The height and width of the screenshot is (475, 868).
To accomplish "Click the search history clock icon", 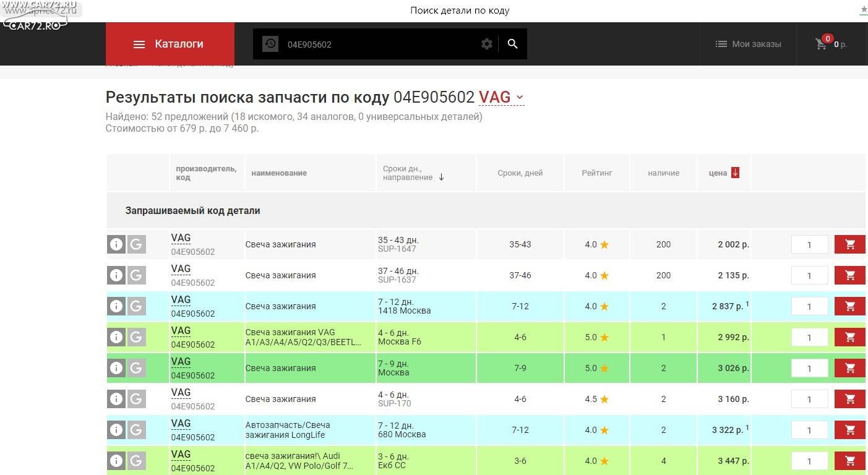I will 270,44.
